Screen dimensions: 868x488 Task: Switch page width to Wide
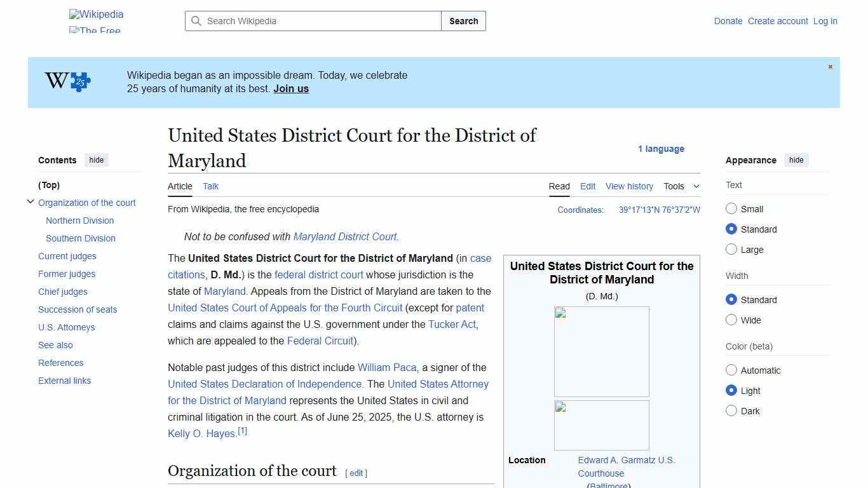[x=731, y=320]
